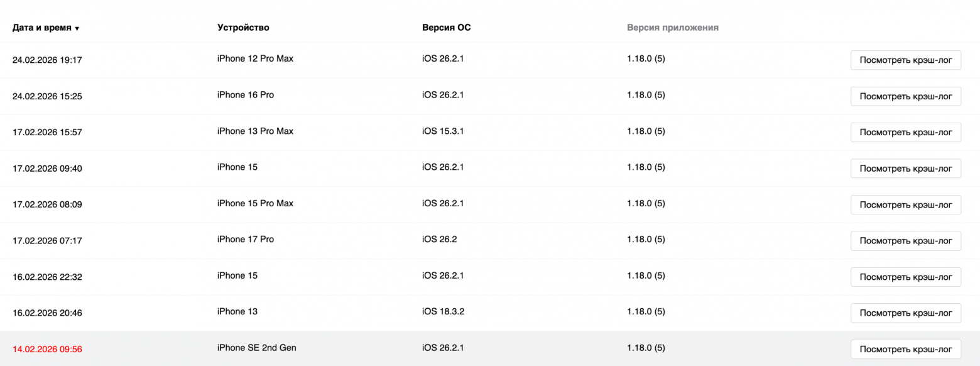View crash log from 17.02.2026 09:40

coord(905,169)
